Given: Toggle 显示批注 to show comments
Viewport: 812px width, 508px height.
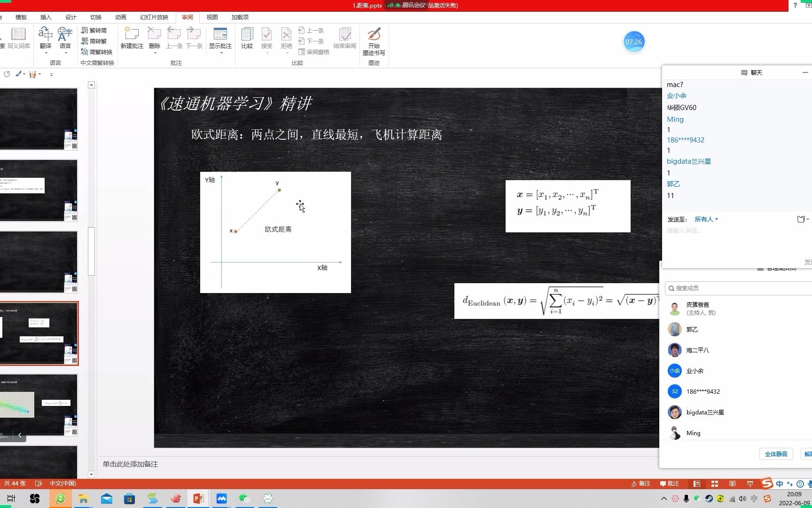Looking at the screenshot, I should (x=220, y=38).
